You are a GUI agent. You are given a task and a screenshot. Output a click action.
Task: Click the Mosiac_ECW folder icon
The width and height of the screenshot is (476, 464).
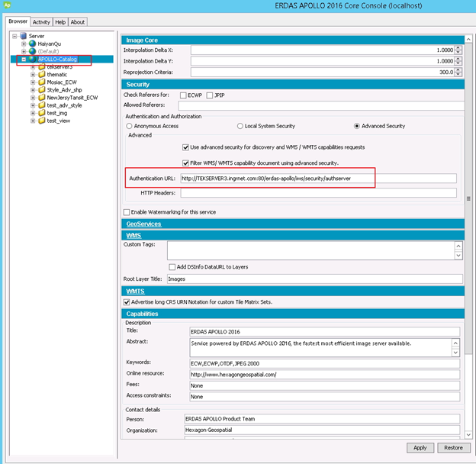(41, 82)
